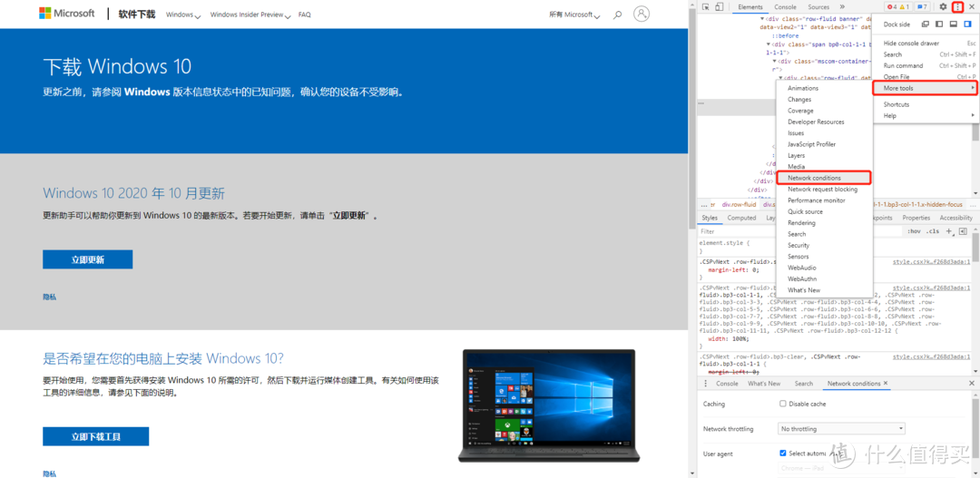Toggle the computed styles sidebar icon

tap(963, 231)
